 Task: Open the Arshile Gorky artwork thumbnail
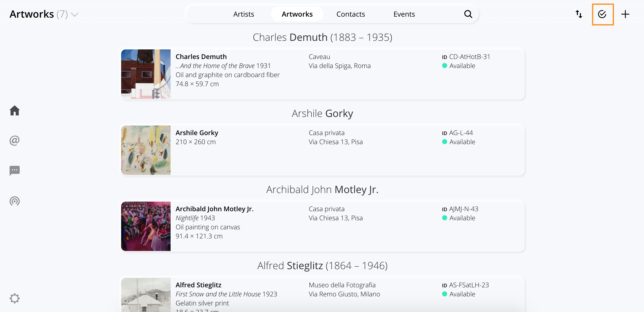coord(146,150)
